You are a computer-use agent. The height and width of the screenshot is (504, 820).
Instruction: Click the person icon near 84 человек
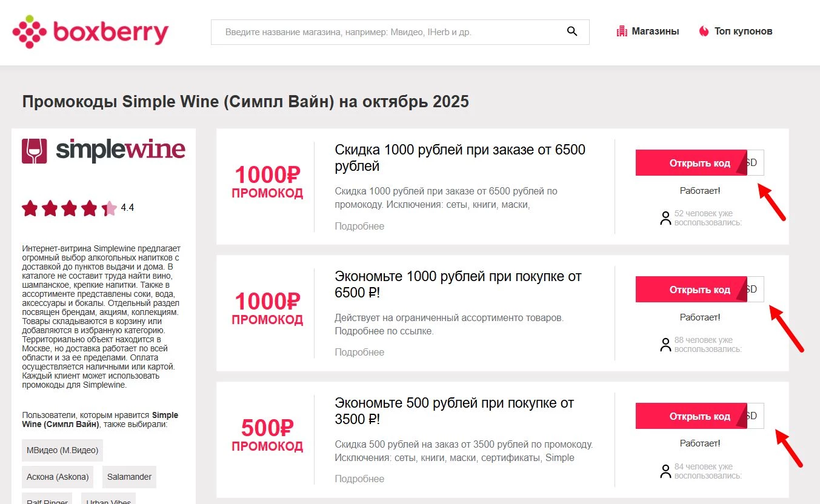[x=665, y=471]
